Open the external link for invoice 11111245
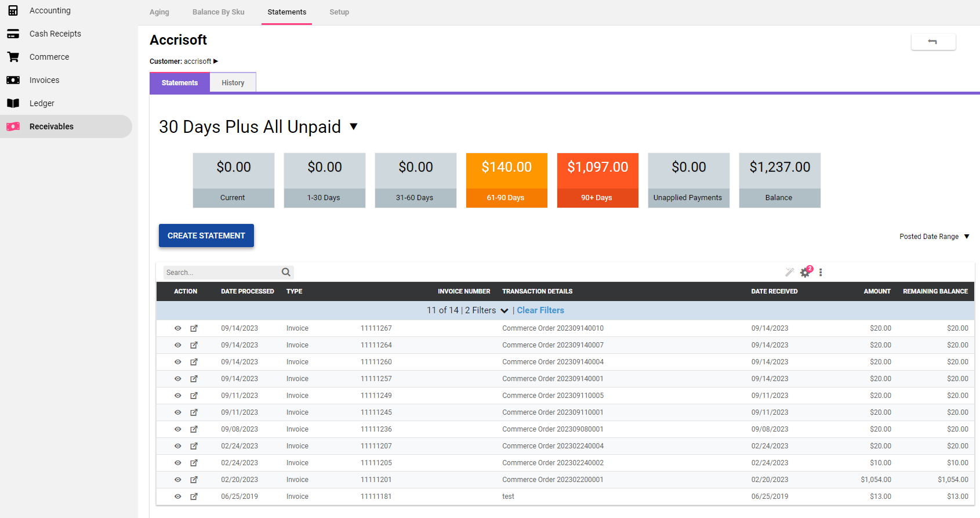Image resolution: width=980 pixels, height=518 pixels. click(194, 412)
